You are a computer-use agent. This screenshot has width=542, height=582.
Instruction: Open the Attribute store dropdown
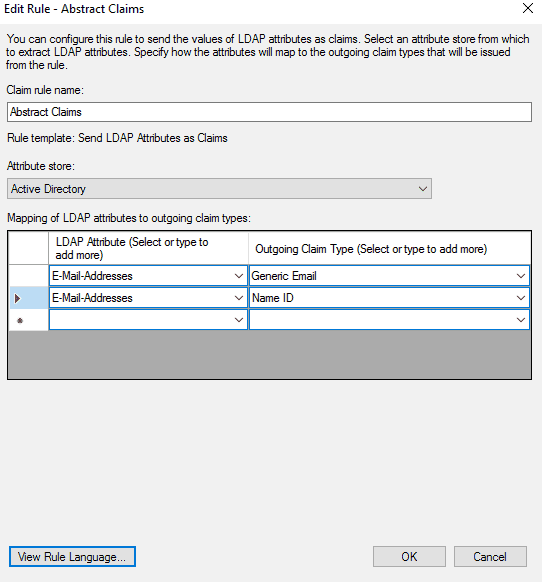(219, 189)
